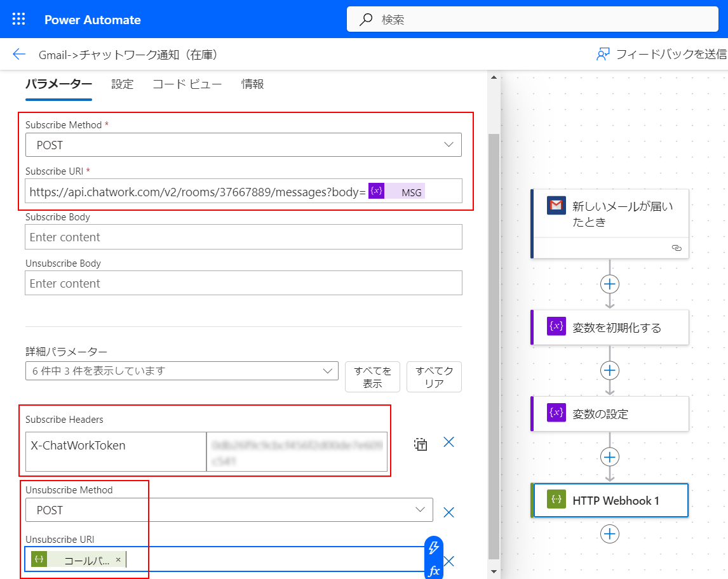Viewport: 728px width, 579px height.
Task: Click the text mode icon beside Subscribe Headers
Action: click(421, 443)
